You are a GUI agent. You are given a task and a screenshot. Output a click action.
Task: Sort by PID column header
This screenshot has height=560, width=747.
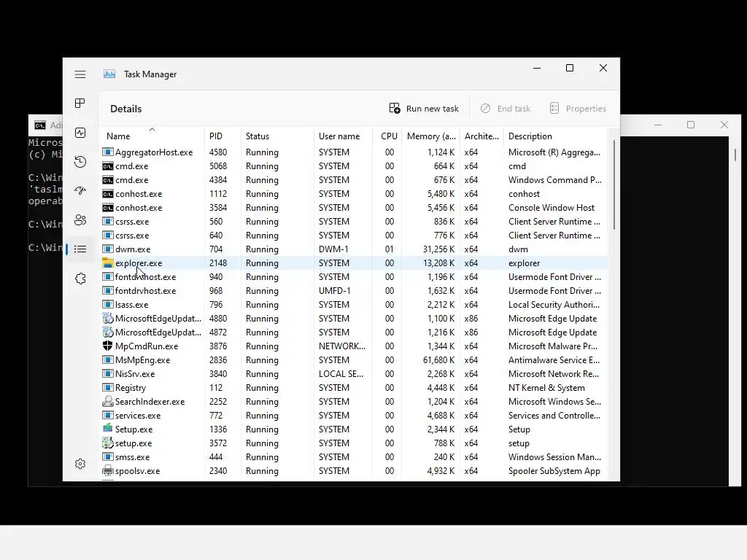pos(222,136)
